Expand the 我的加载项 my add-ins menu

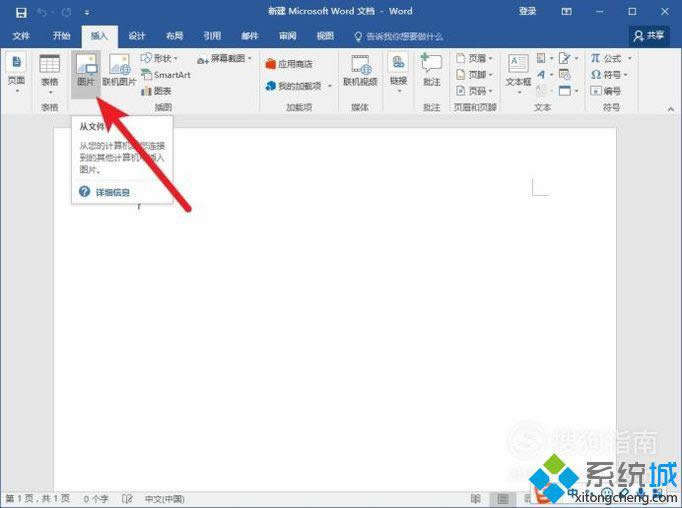pos(298,86)
